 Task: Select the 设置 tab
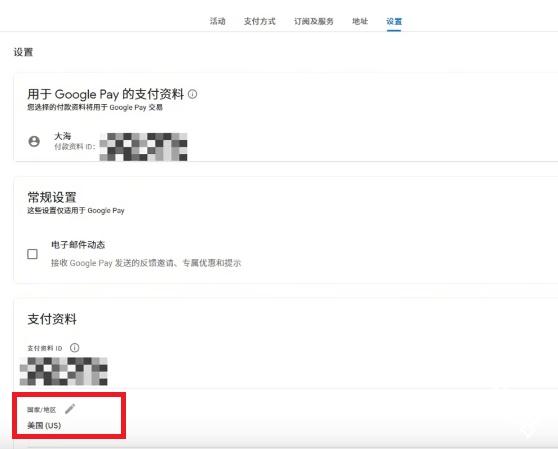(x=394, y=21)
